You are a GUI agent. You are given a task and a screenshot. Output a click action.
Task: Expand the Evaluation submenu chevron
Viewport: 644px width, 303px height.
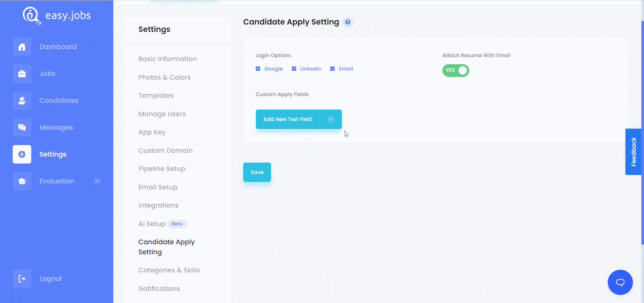(97, 181)
